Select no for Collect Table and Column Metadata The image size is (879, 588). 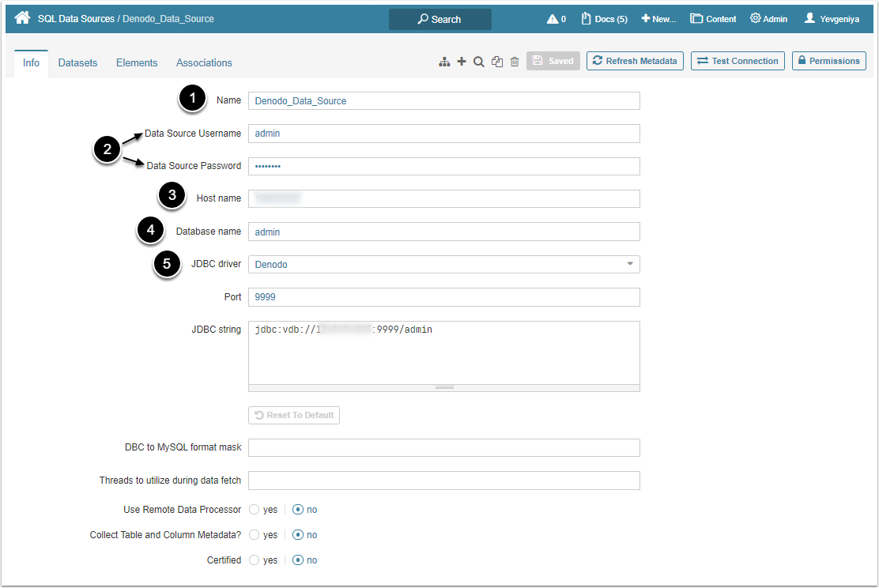pos(298,535)
